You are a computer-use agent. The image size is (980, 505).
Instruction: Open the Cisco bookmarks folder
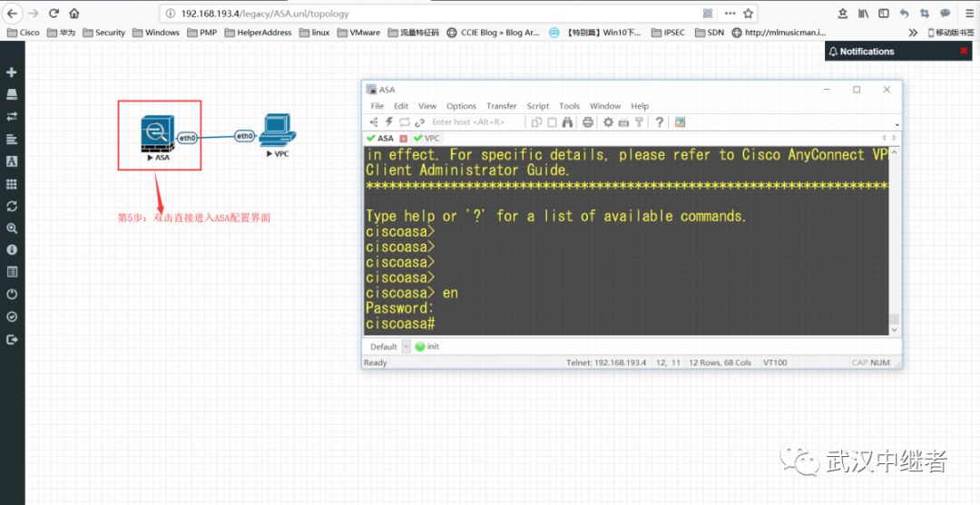pos(23,33)
